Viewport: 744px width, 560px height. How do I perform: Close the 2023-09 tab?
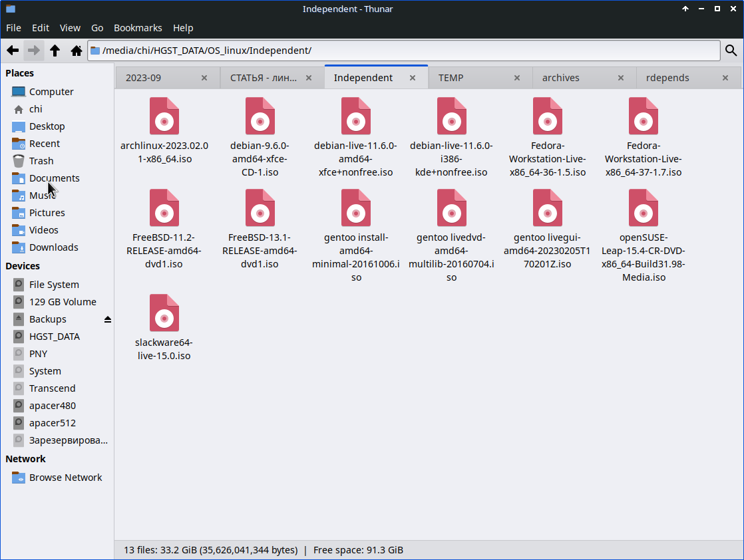click(204, 78)
